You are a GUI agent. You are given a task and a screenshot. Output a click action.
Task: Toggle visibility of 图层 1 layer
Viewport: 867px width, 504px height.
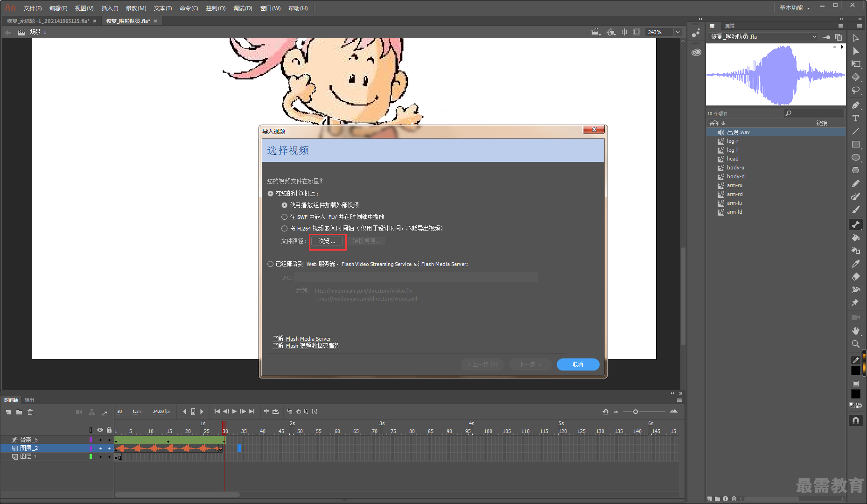pos(100,456)
